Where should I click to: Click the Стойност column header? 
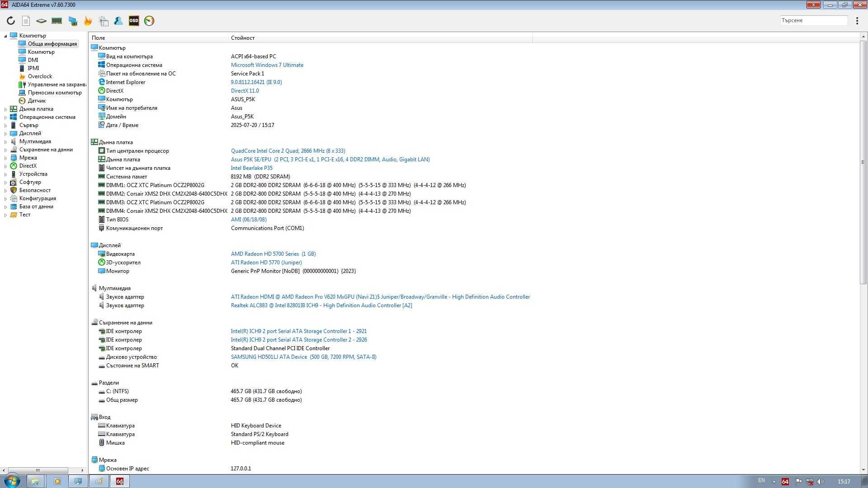[381, 38]
